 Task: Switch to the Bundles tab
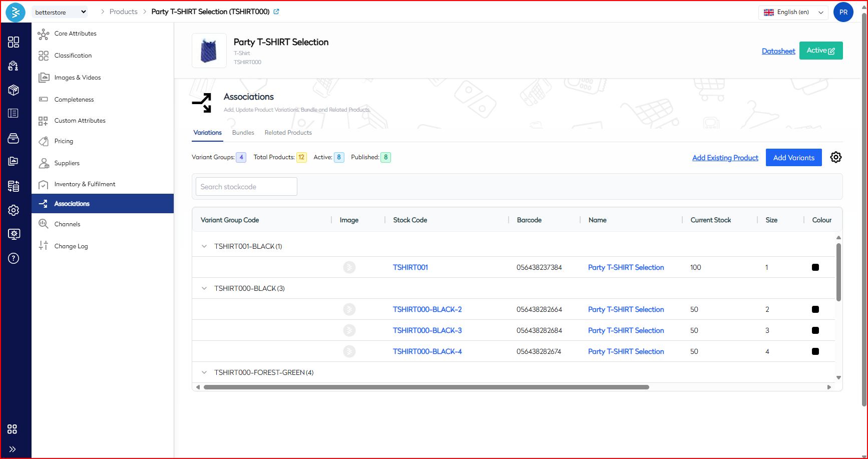(x=243, y=133)
